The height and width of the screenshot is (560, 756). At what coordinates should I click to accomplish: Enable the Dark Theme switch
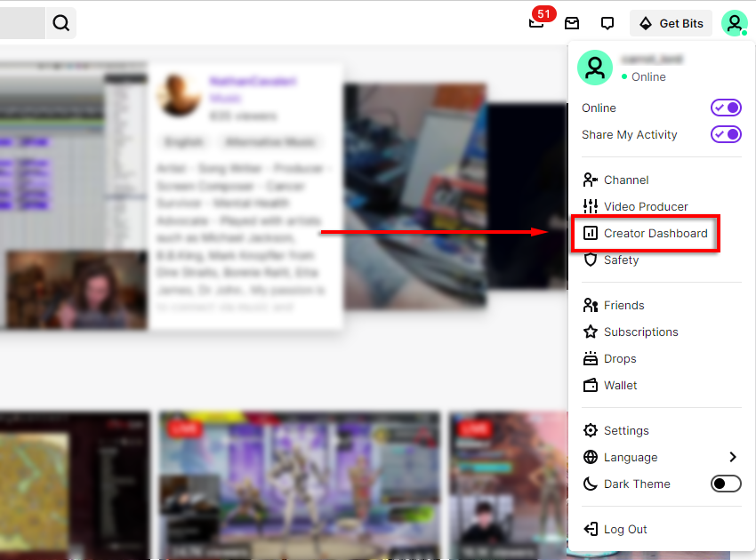pos(726,484)
